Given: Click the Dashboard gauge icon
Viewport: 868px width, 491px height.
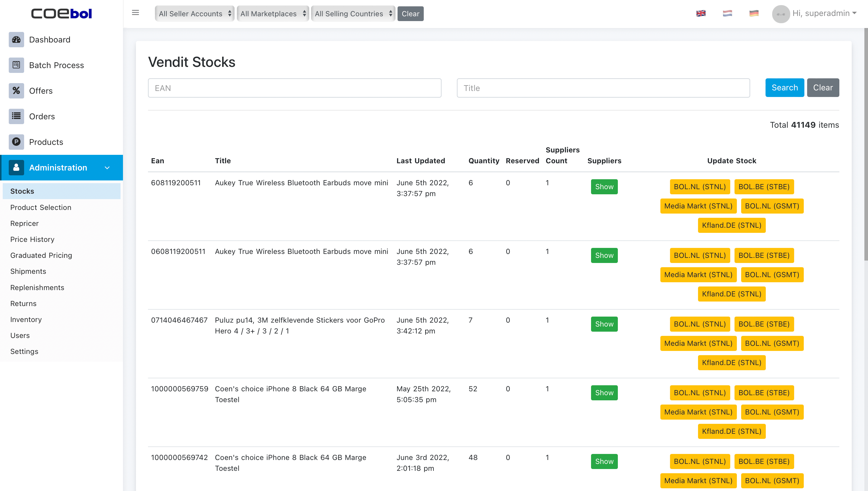Looking at the screenshot, I should pos(16,39).
